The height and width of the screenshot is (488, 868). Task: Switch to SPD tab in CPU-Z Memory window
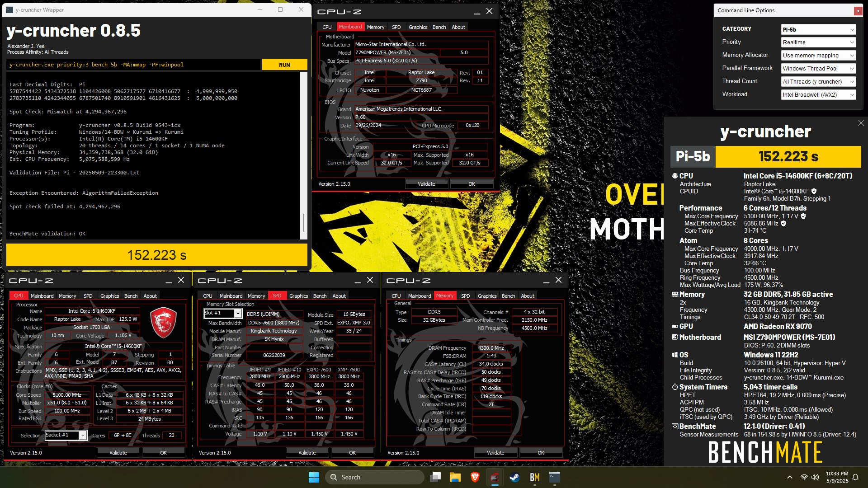pyautogui.click(x=465, y=296)
